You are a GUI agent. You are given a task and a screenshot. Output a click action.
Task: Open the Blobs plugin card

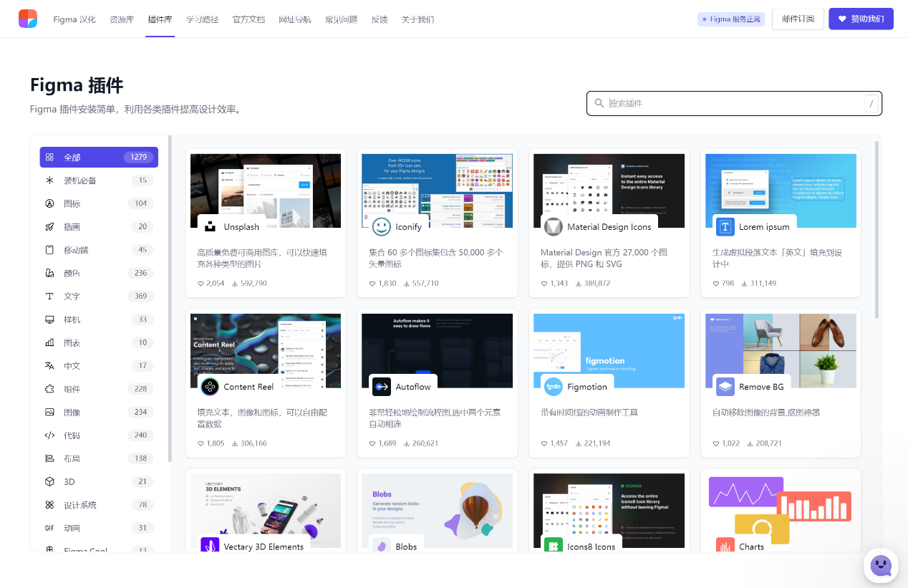pos(438,511)
